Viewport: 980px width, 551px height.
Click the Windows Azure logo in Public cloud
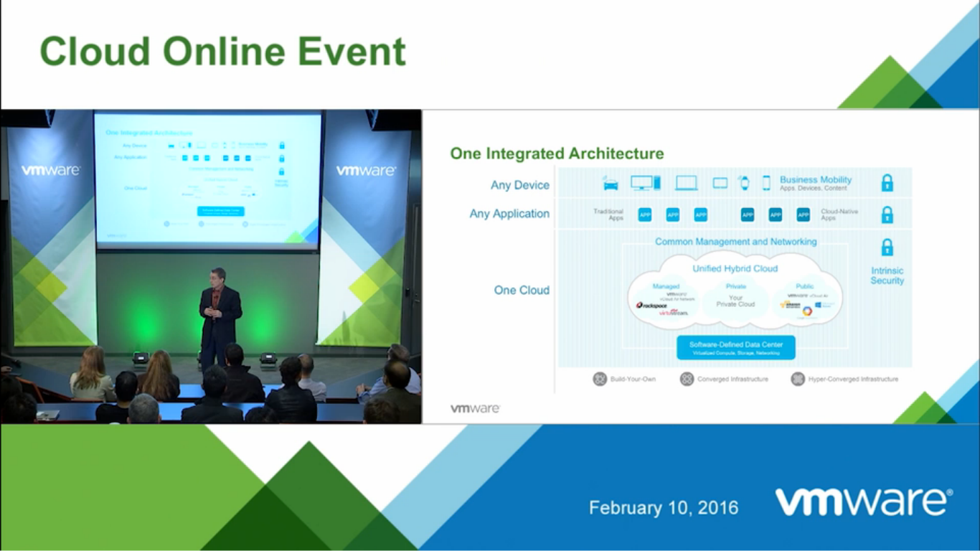tap(825, 305)
